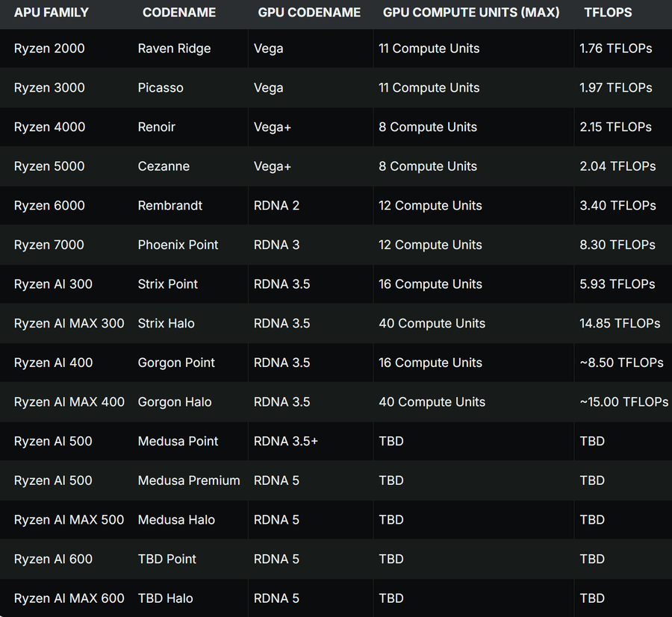Click the 2.15 TFLOPs value
Screen dimensions: 672x617
click(x=615, y=127)
